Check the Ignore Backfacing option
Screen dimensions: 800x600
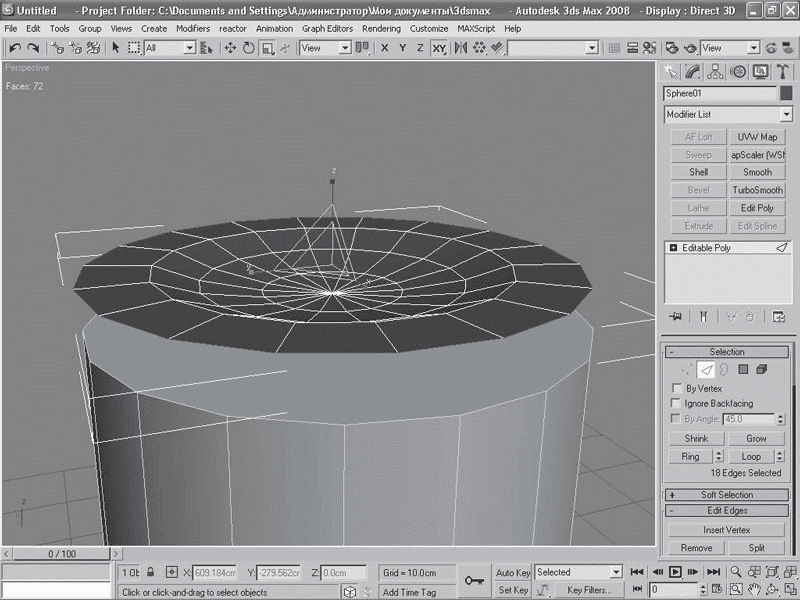[x=678, y=403]
